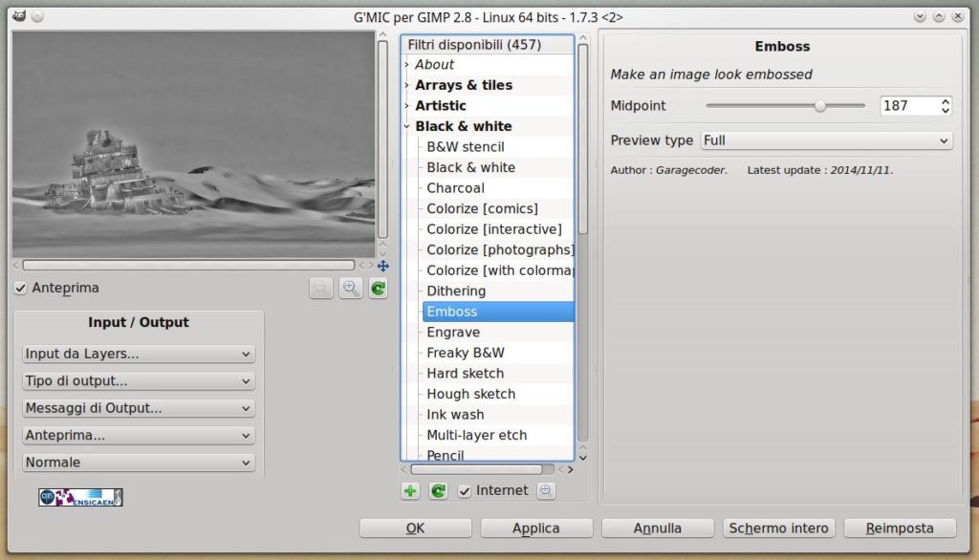Viewport: 979px width, 560px height.
Task: Select the Freaky B&W filter
Action: pos(466,353)
